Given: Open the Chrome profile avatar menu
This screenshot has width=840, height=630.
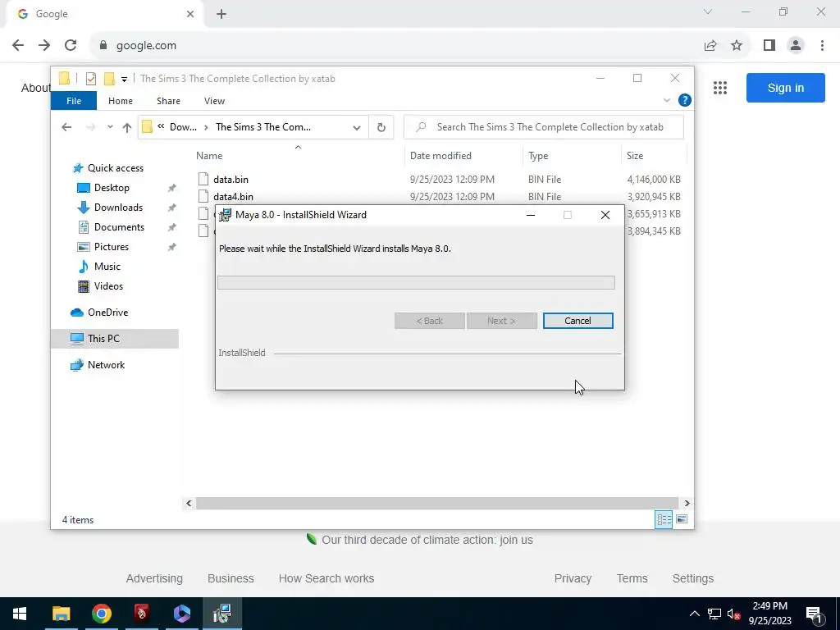Looking at the screenshot, I should click(x=796, y=46).
